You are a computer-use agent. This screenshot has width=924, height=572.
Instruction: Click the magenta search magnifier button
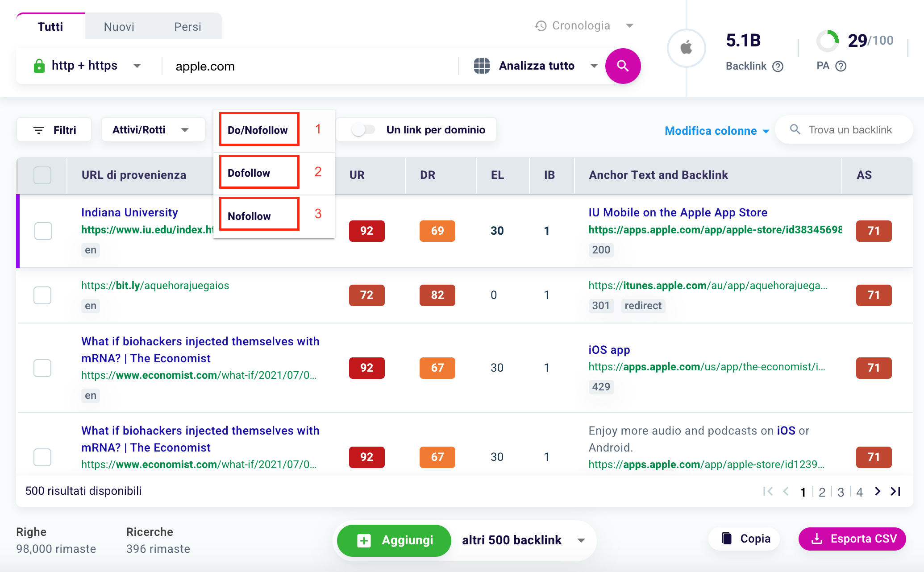(x=623, y=66)
